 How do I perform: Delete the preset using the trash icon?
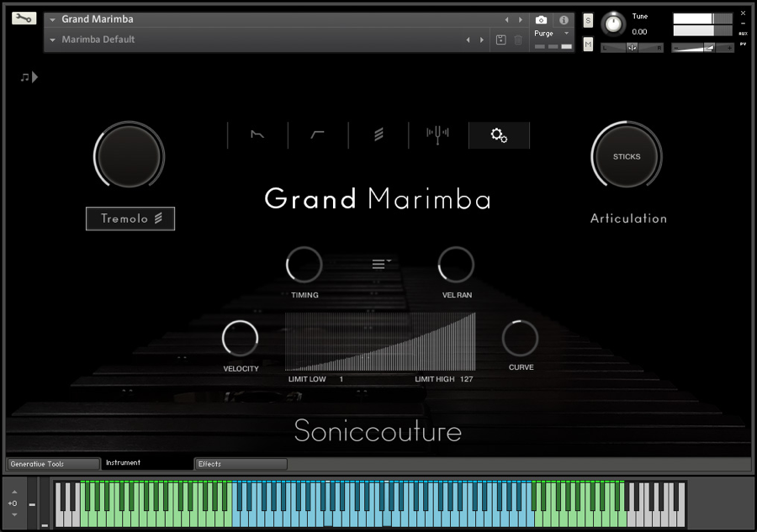click(x=518, y=40)
